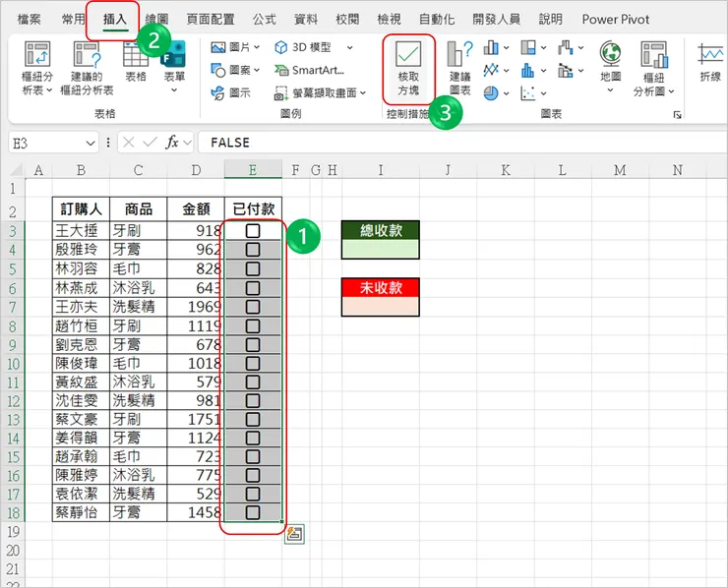Select column E header
728x588 pixels.
click(x=253, y=170)
